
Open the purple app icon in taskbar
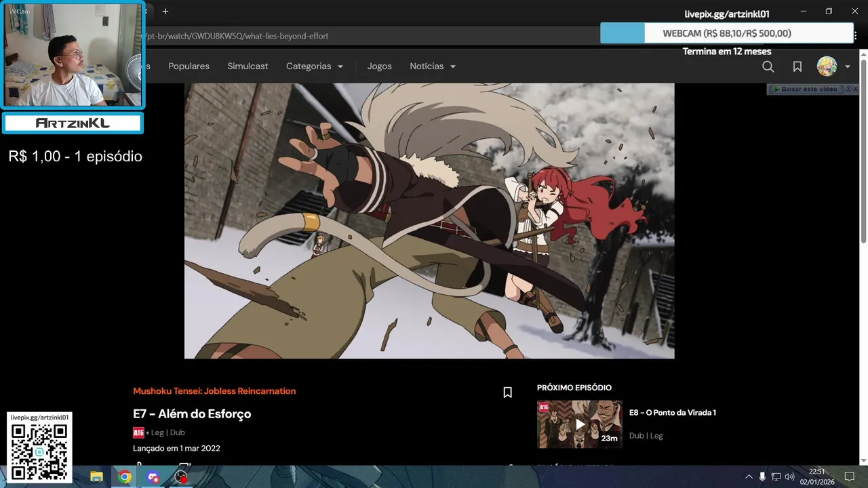tap(153, 477)
